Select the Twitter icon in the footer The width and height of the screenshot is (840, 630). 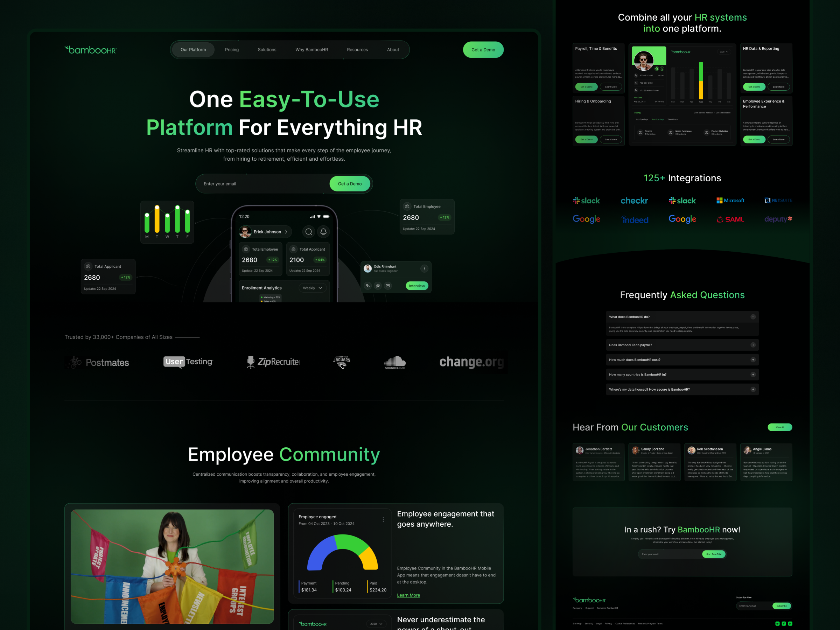[777, 624]
